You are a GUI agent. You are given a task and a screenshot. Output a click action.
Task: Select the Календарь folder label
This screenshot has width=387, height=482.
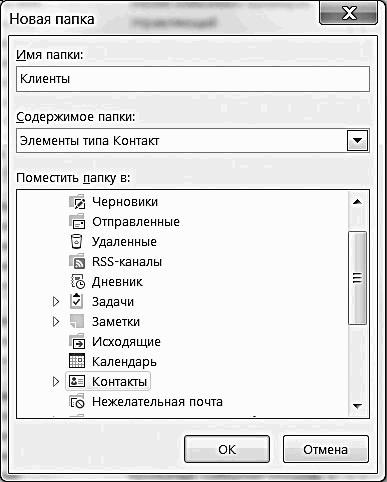click(124, 362)
